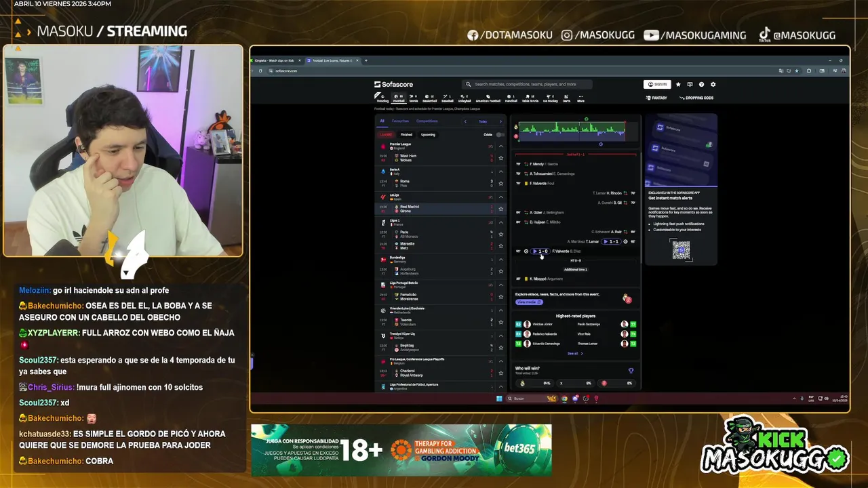
Task: Select the American Football sport icon
Action: coord(488,98)
